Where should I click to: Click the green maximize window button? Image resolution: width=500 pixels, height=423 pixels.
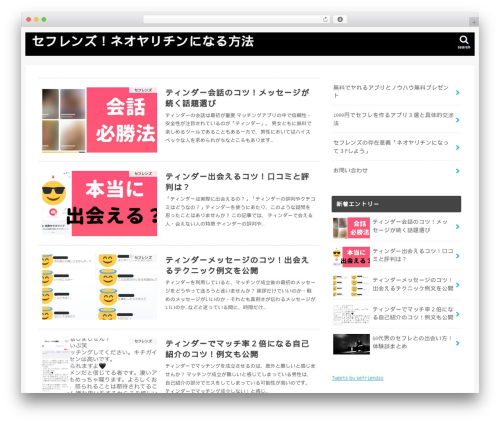coord(44,19)
